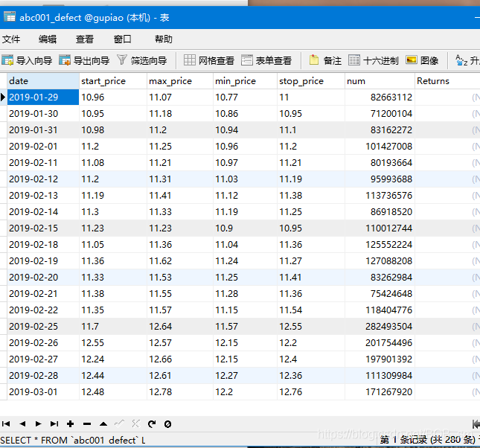Switch to Grid View (网格查看)
This screenshot has width=480, height=448.
point(209,60)
